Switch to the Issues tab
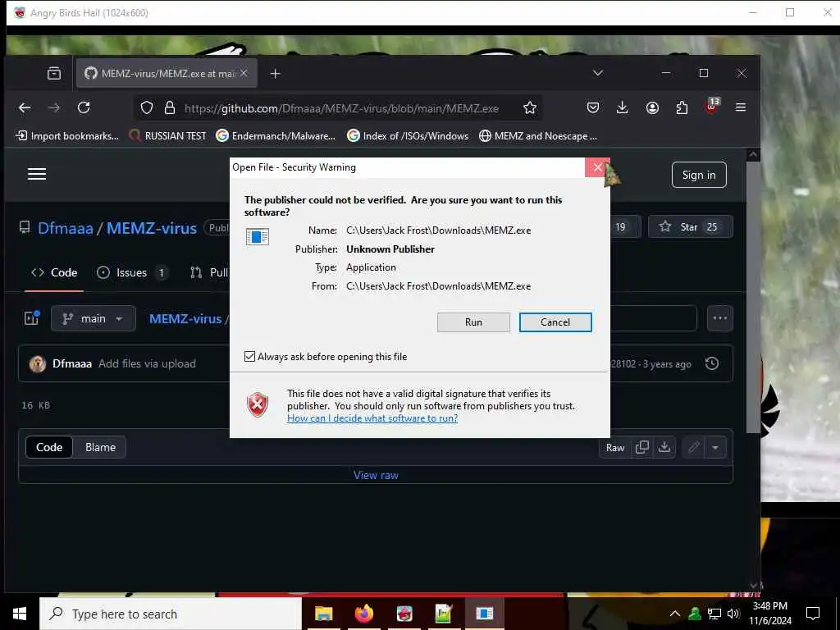840x630 pixels. pyautogui.click(x=132, y=272)
